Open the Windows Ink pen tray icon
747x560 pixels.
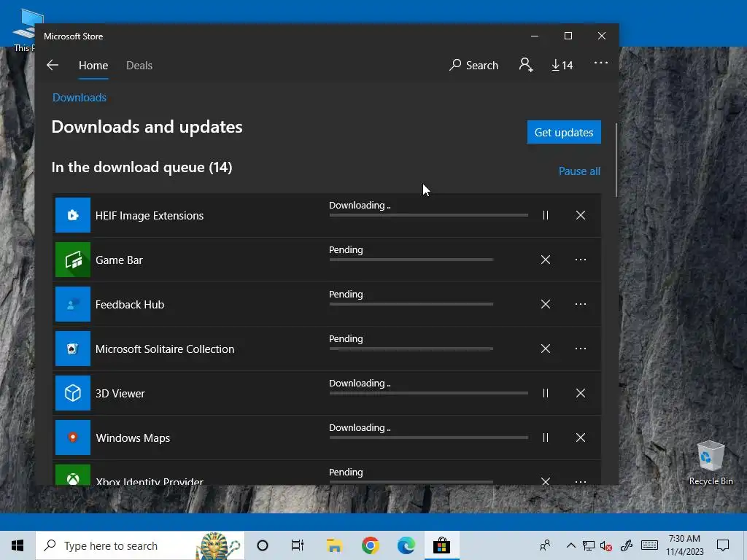627,545
